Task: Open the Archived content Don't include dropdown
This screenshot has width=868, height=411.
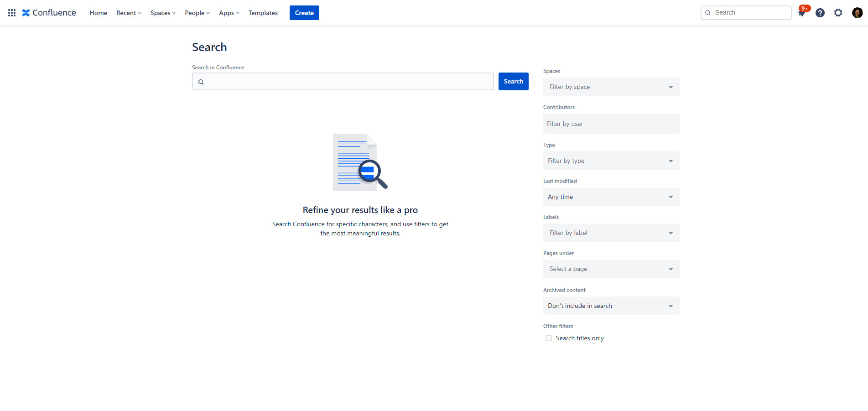Action: click(x=611, y=306)
